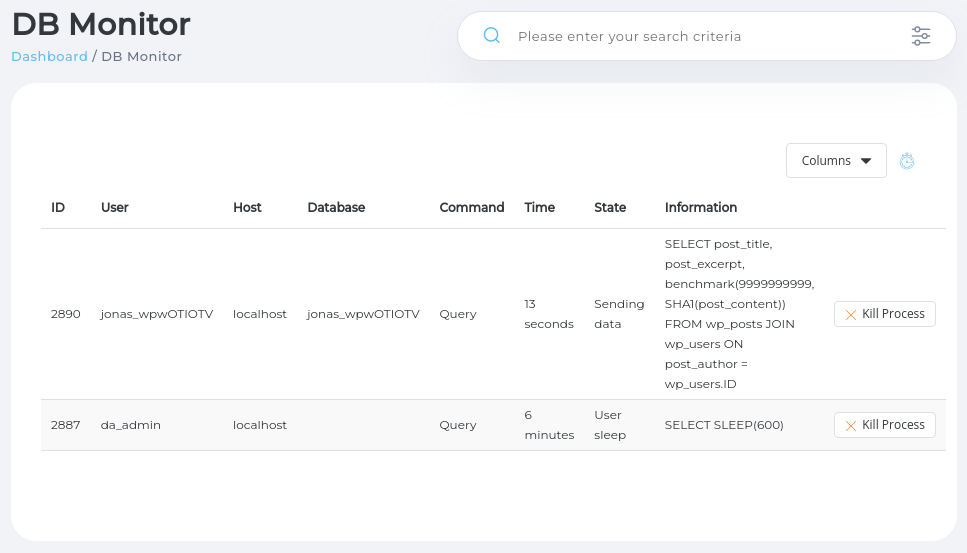Sort table by User column header
967x553 pixels.
click(115, 208)
